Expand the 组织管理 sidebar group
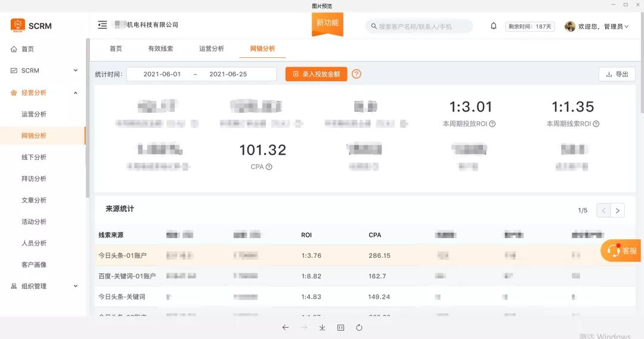This screenshot has height=339, width=644. click(76, 286)
